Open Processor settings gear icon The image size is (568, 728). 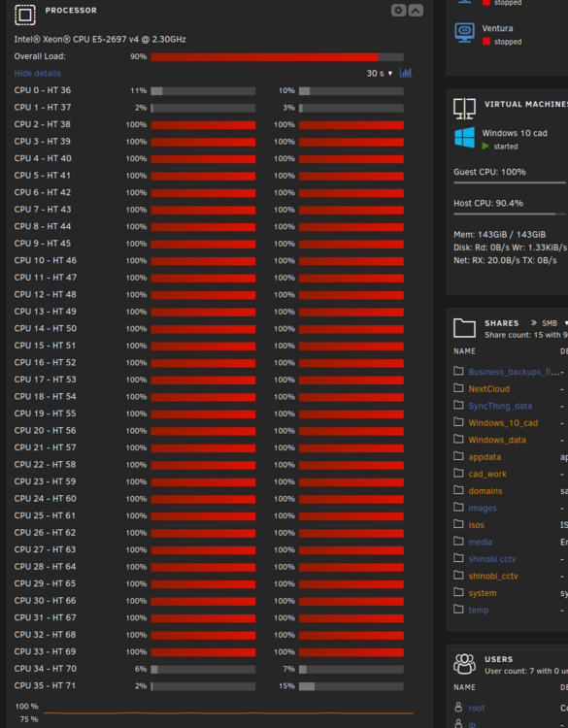coord(398,11)
